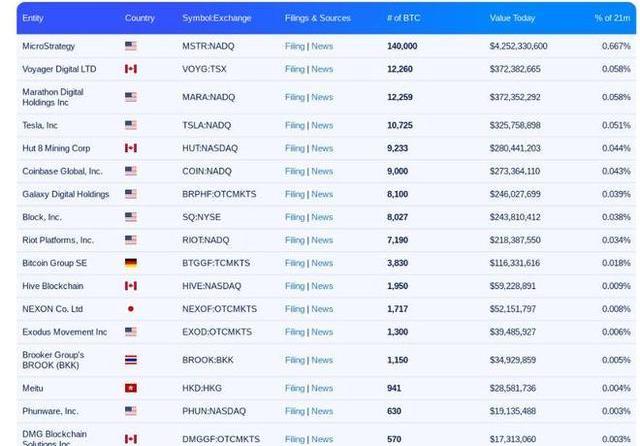Click the US flag beside MicroStrategy
Viewport: 640px width, 446px height.
pyautogui.click(x=131, y=46)
